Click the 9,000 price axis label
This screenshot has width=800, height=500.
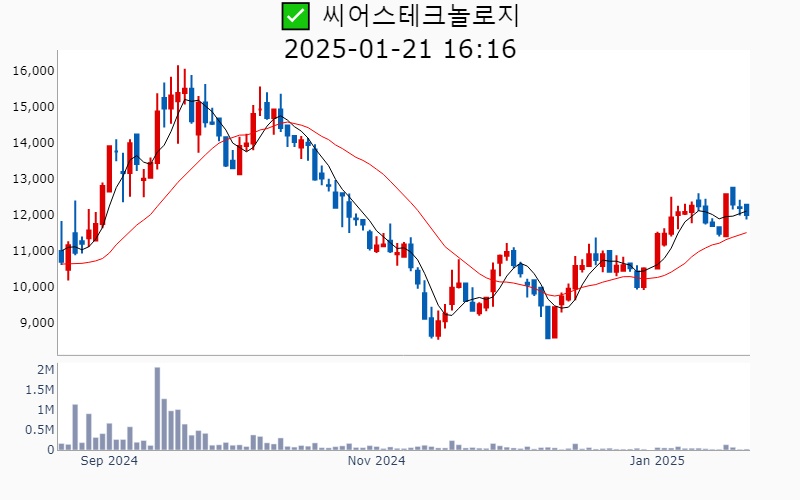pyautogui.click(x=37, y=323)
